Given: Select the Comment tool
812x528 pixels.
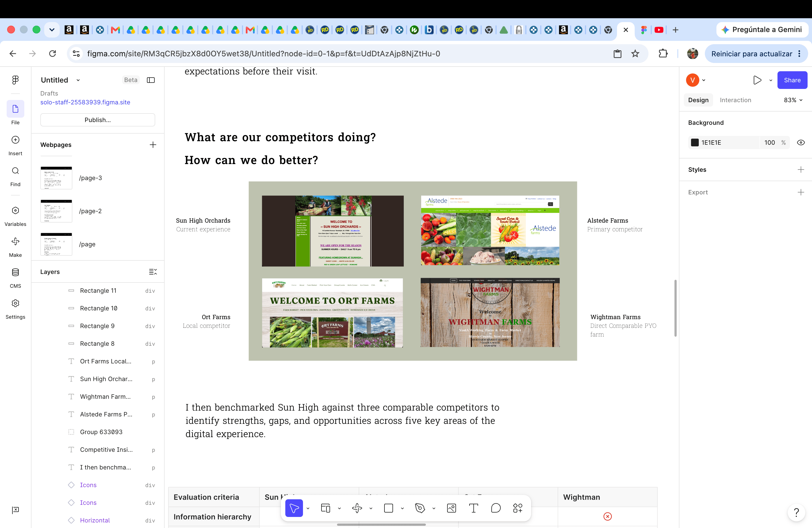Looking at the screenshot, I should [496, 508].
